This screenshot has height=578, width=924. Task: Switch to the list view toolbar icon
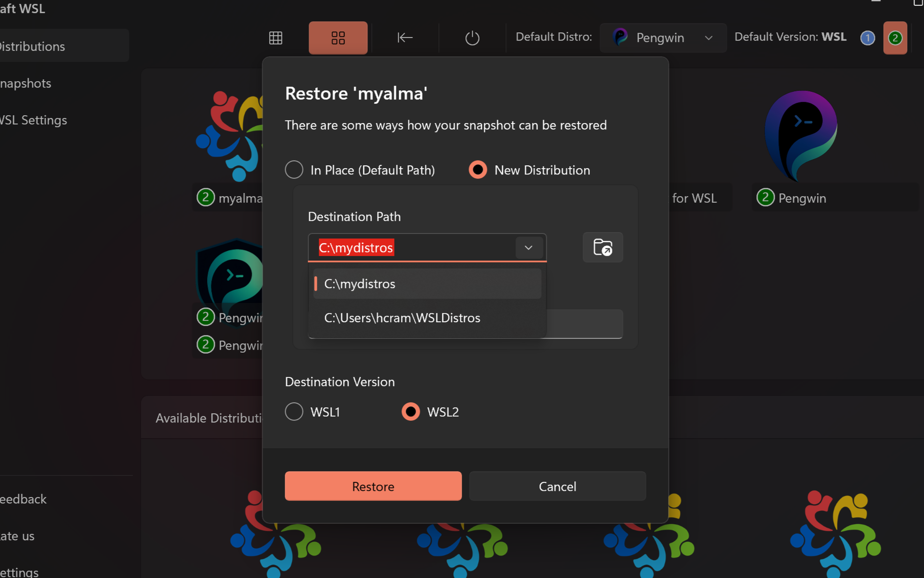(x=275, y=38)
